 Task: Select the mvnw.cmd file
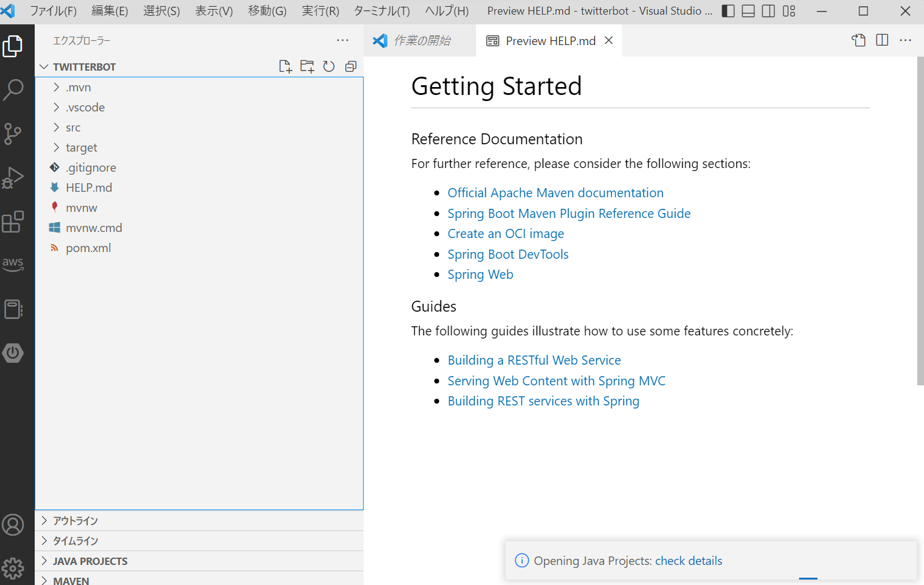tap(199, 228)
